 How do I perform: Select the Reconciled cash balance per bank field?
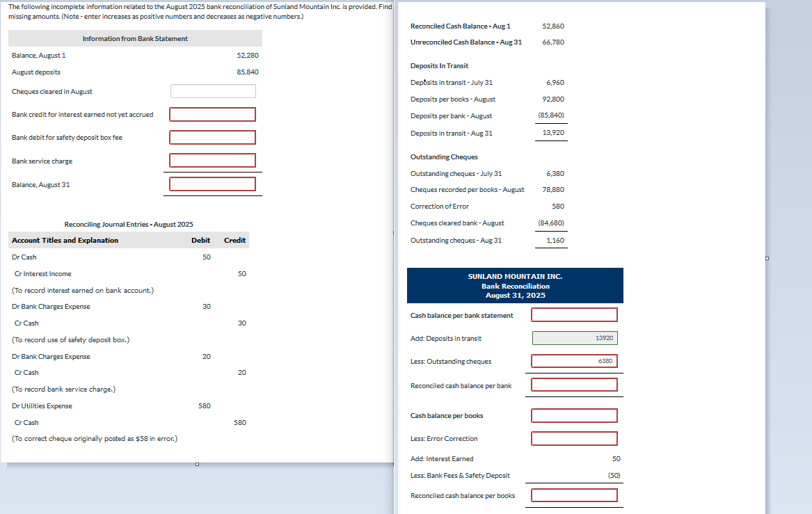(574, 385)
